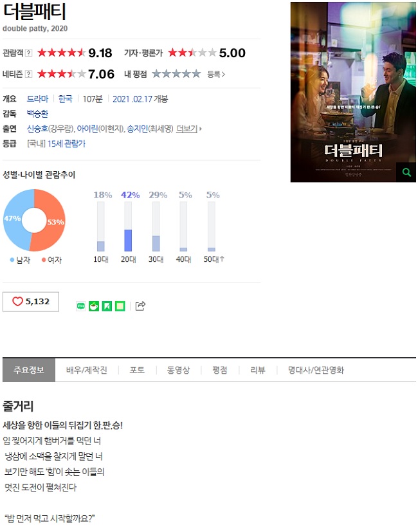Share to Naver Cafe cup icon
Screen dimensions: 418x532
[x=94, y=306]
